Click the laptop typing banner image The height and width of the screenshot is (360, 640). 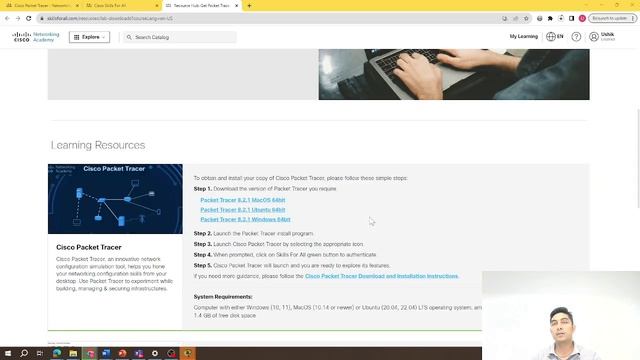[x=454, y=74]
